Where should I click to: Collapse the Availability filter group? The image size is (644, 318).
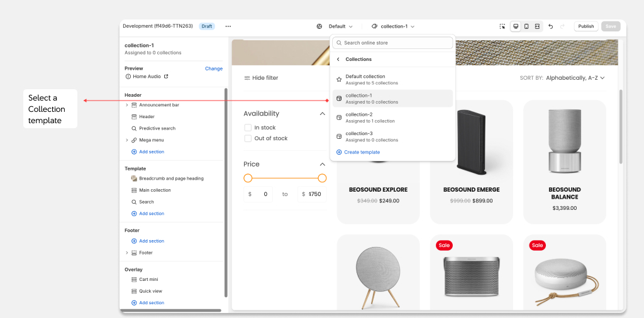(322, 114)
